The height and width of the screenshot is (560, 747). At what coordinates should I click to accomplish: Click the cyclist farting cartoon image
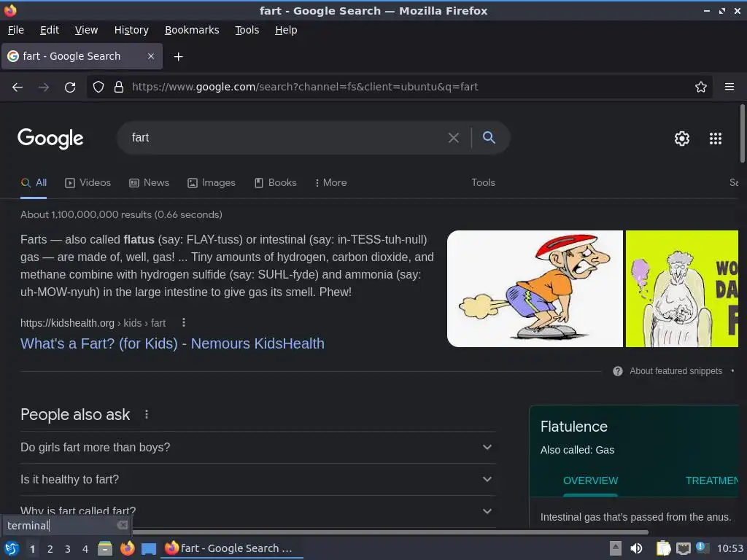tap(535, 289)
